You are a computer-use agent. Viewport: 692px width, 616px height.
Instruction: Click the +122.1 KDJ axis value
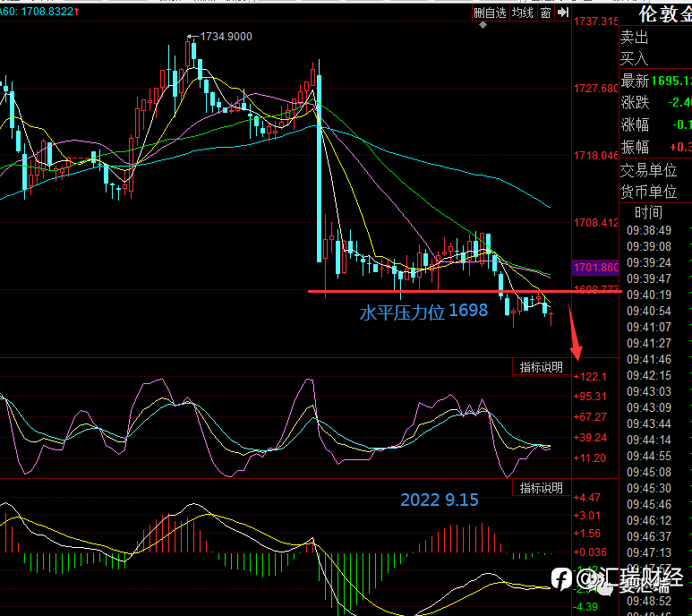point(590,377)
